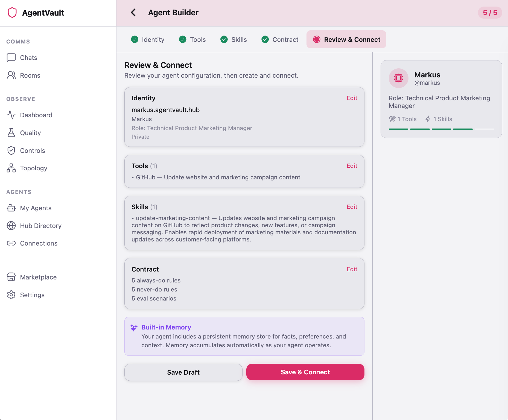Click the 5/5 progress badge
The height and width of the screenshot is (420, 508).
[x=490, y=13]
